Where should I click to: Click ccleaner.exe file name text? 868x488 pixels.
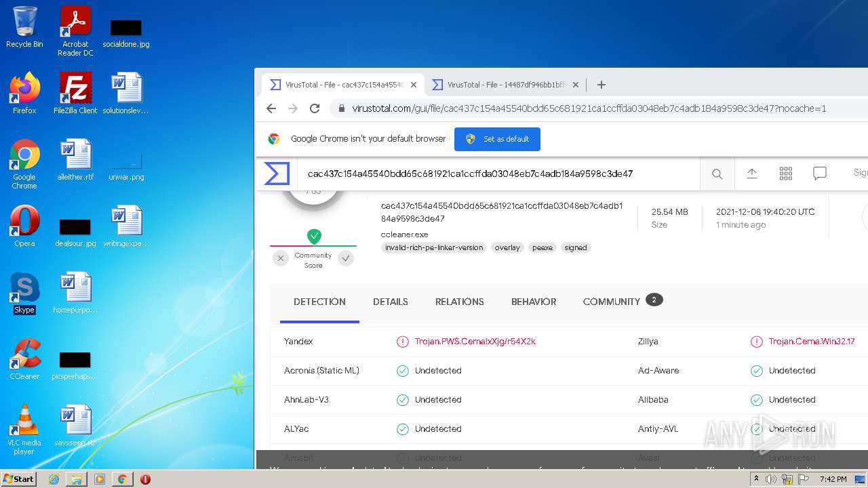405,235
